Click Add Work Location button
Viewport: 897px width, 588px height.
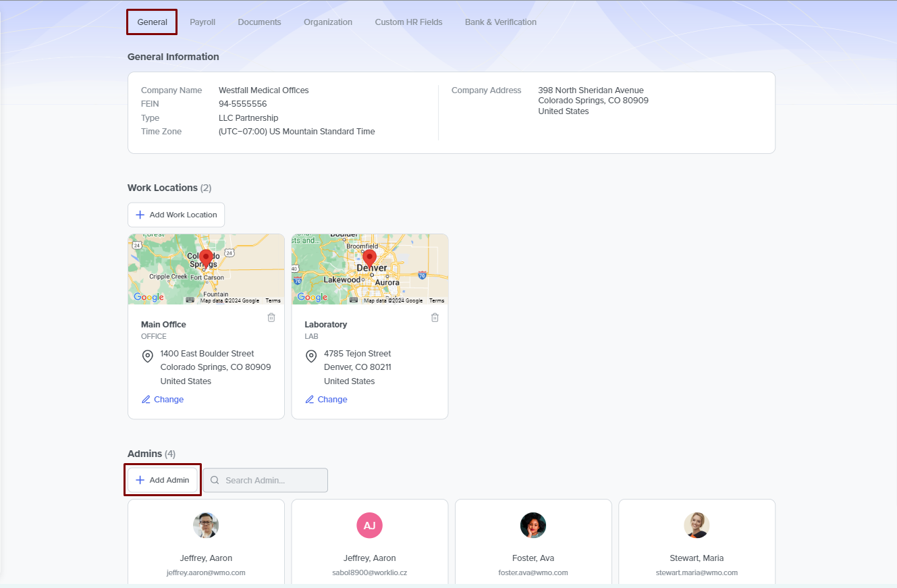pos(176,215)
